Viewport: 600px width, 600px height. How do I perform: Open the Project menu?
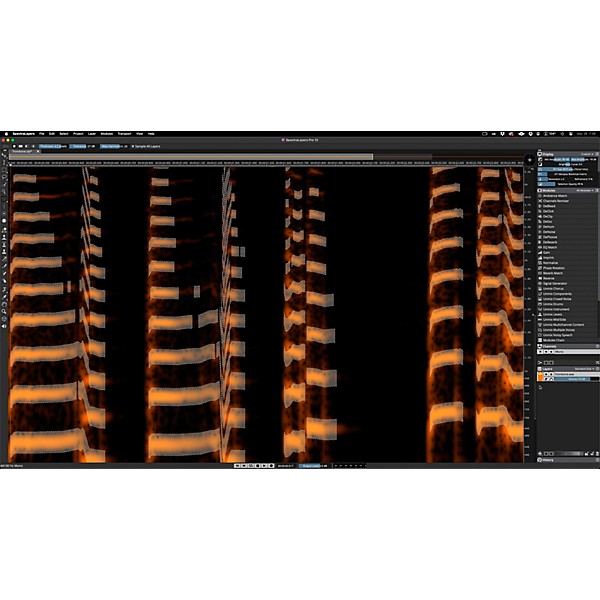[78, 134]
